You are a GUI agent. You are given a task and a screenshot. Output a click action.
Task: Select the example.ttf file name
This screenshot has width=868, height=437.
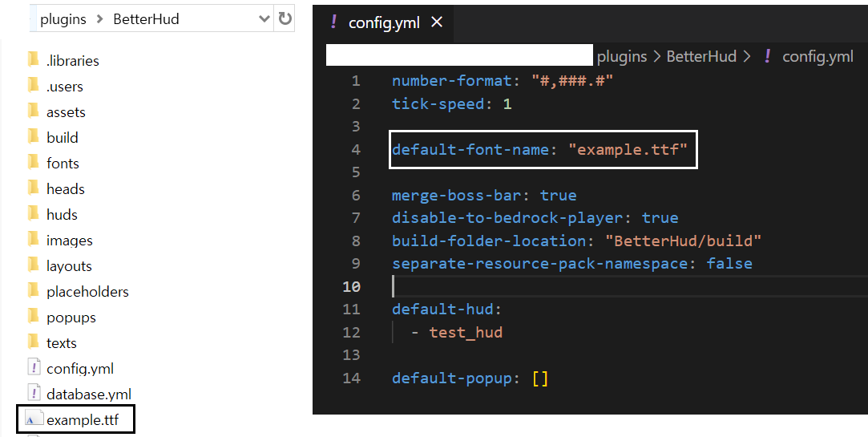tap(83, 420)
